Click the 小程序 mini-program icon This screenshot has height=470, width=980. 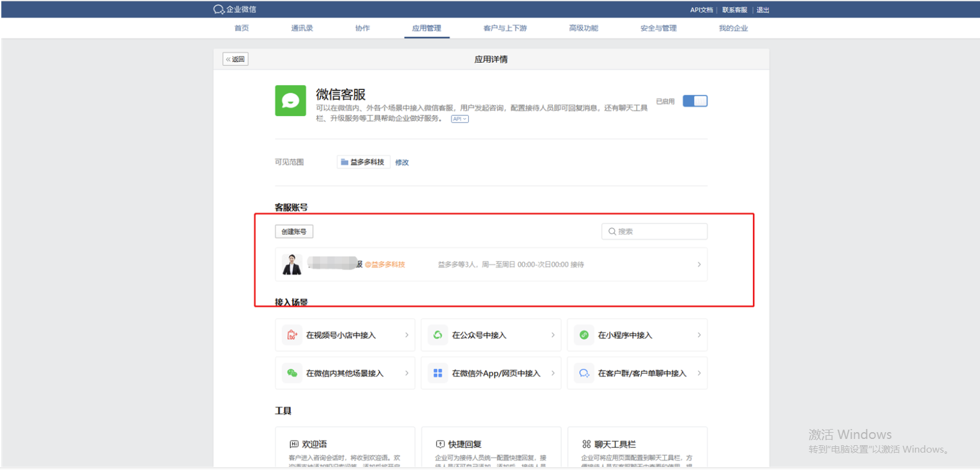tap(584, 335)
